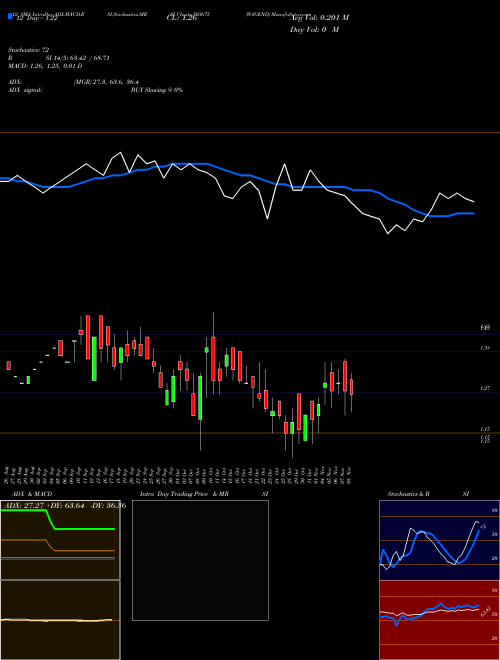This screenshot has width=500, height=660.
Task: Select the 'MACD: 1.26, 1.25, 0.01 D' line
Action: tap(45, 66)
